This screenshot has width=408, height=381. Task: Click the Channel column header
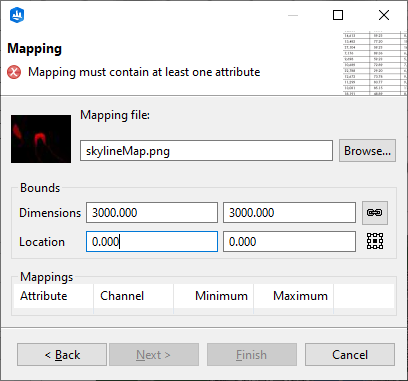click(134, 296)
